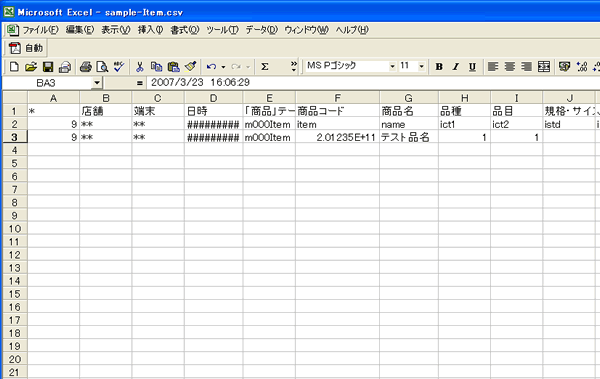The height and width of the screenshot is (379, 600).
Task: Select row 10 header
Action: pyautogui.click(x=15, y=229)
